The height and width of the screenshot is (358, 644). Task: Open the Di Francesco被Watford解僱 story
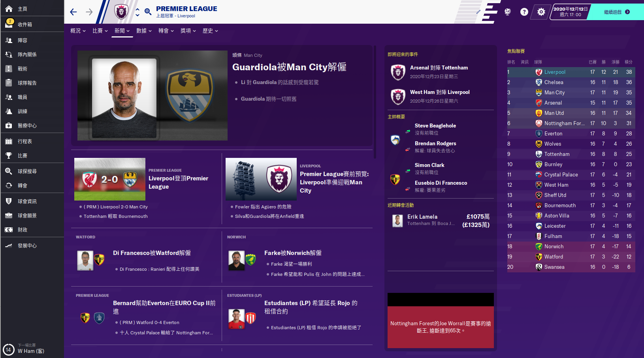152,253
